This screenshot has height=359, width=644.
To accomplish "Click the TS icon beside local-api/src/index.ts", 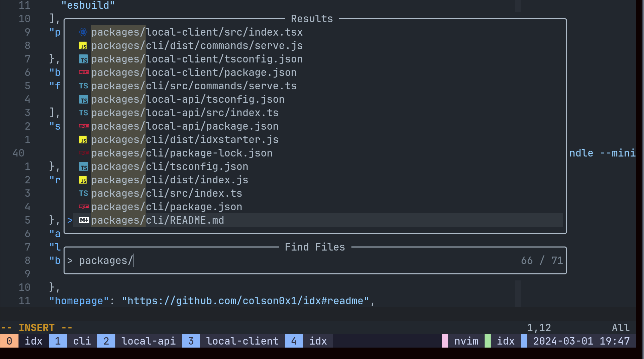I will (83, 113).
